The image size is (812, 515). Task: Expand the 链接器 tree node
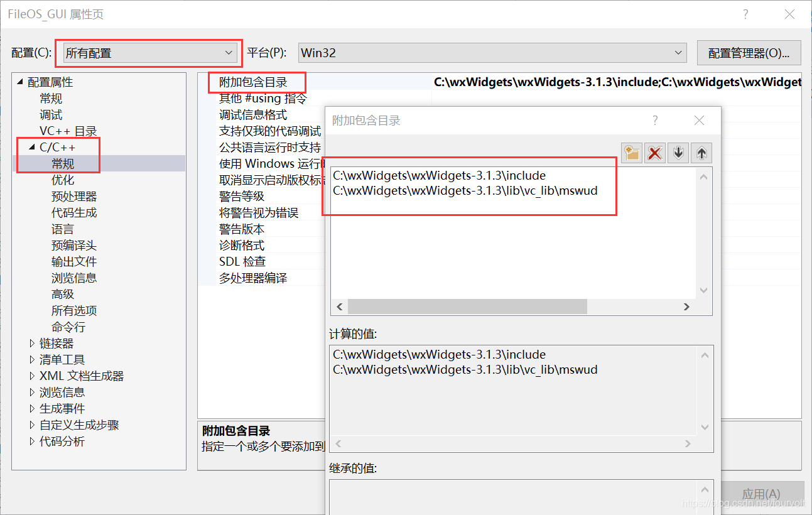pos(33,344)
